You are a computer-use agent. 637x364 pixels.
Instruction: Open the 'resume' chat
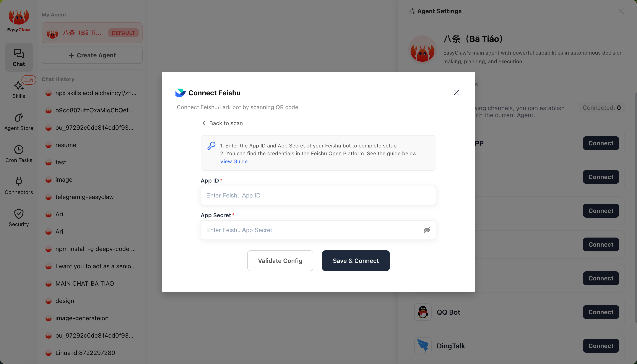(92, 145)
